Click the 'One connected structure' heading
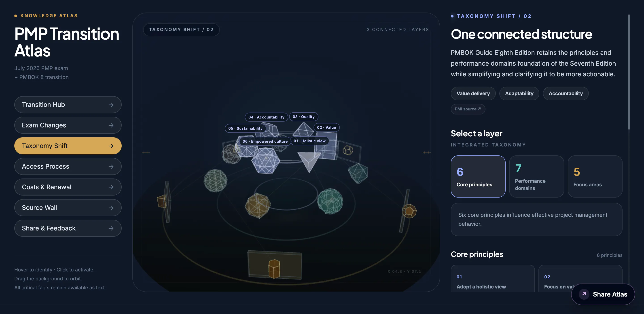 521,34
